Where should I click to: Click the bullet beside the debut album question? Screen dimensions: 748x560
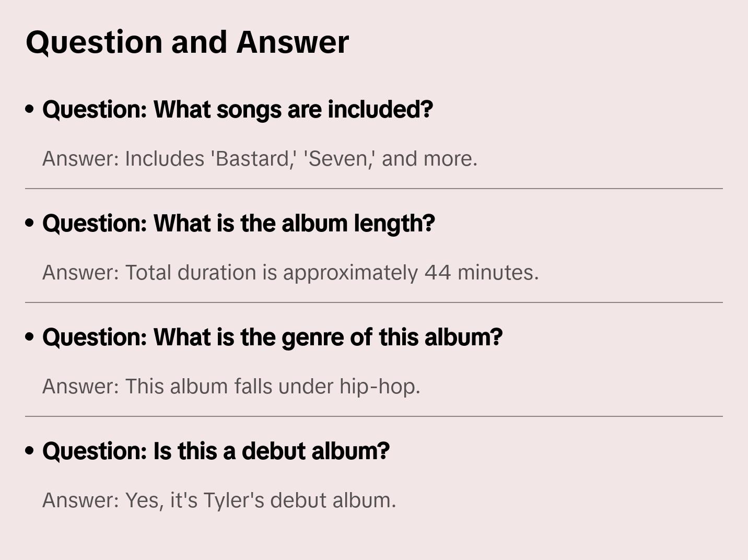(30, 451)
